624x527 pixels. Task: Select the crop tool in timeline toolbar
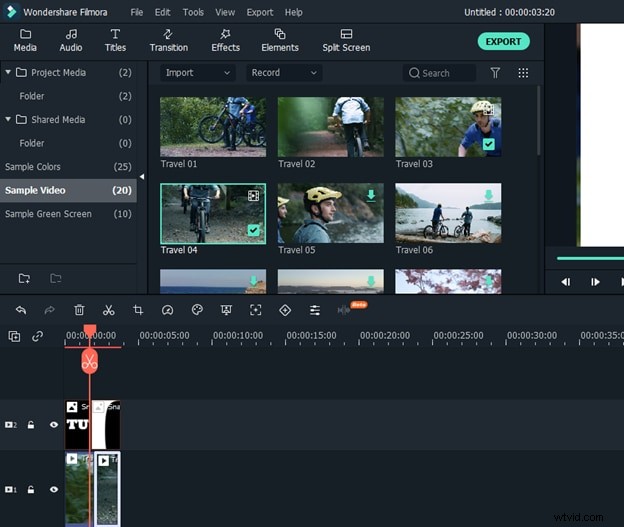pyautogui.click(x=138, y=311)
